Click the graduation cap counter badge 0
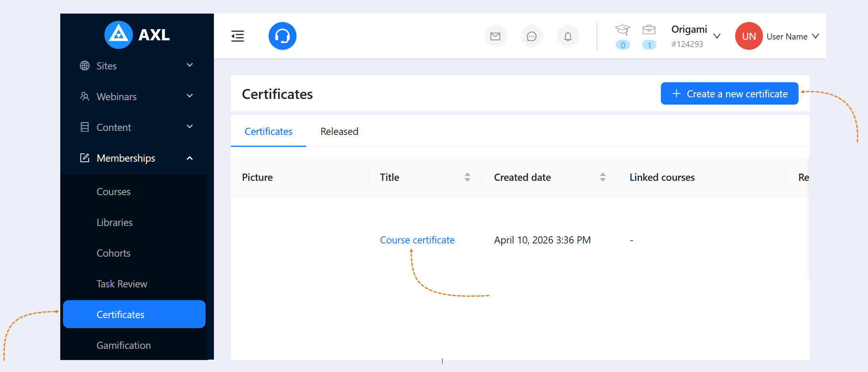Image resolution: width=868 pixels, height=372 pixels. point(623,45)
